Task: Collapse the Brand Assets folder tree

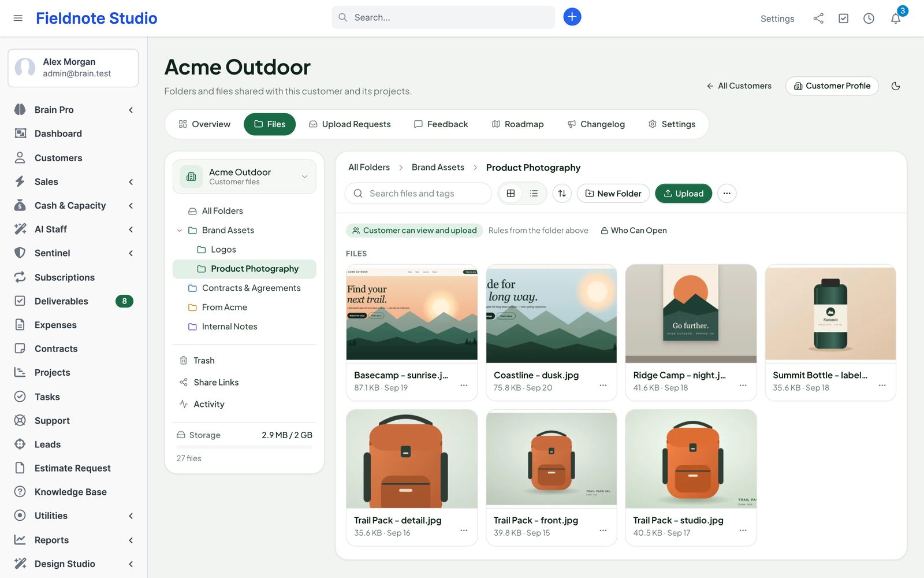Action: coord(180,230)
